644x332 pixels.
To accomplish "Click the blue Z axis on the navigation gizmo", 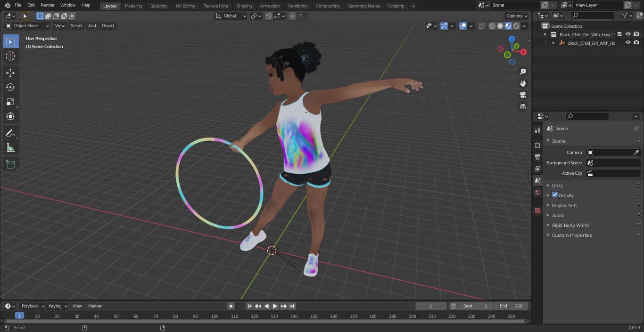I will pos(512,39).
